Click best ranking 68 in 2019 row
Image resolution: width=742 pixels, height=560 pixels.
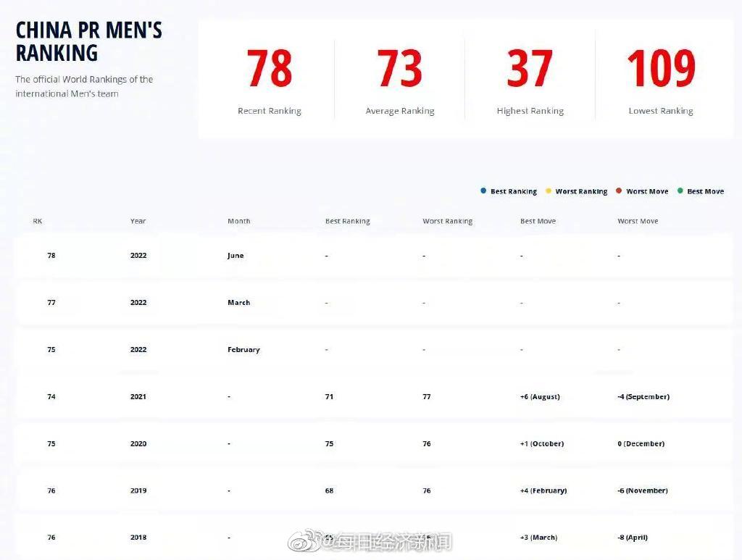click(x=330, y=491)
